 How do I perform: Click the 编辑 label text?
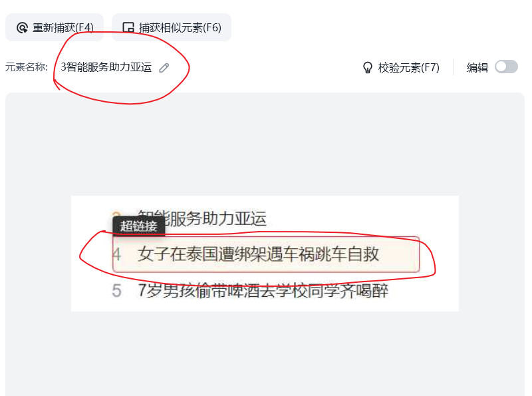pos(477,68)
